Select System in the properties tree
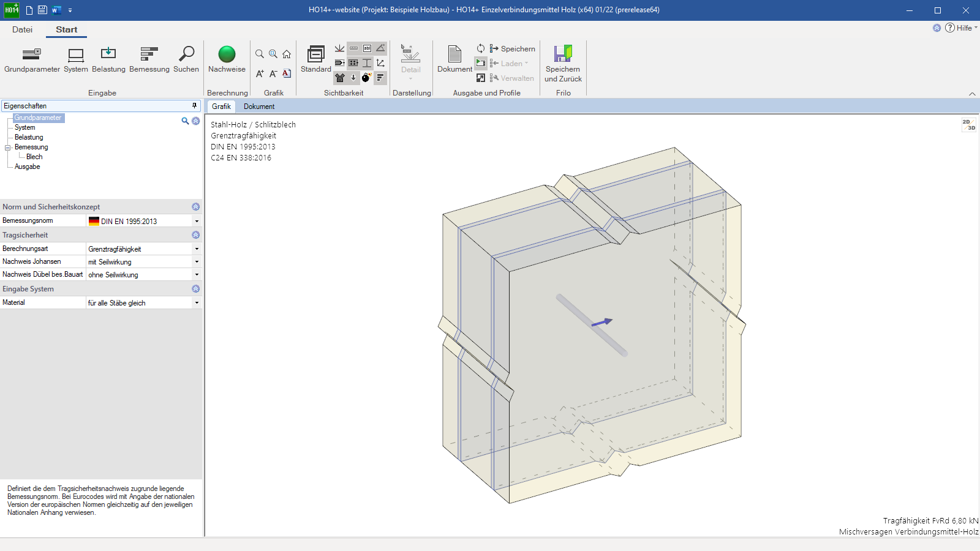This screenshot has height=551, width=980. click(x=25, y=127)
